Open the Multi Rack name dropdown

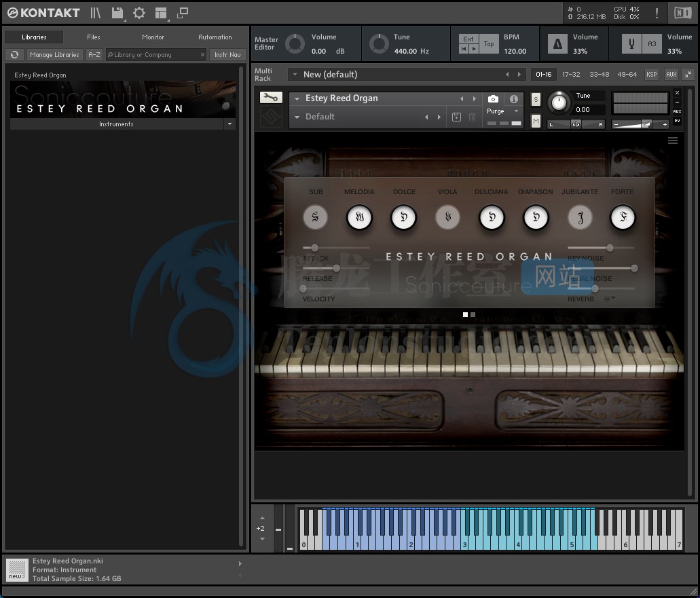pos(295,75)
